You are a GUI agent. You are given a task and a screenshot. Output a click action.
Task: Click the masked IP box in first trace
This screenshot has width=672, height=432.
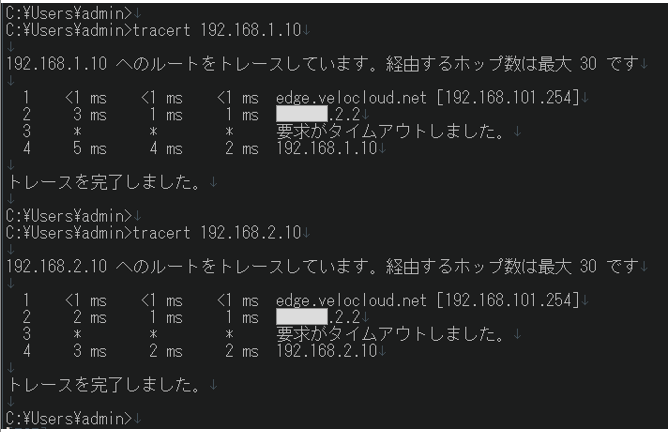302,114
